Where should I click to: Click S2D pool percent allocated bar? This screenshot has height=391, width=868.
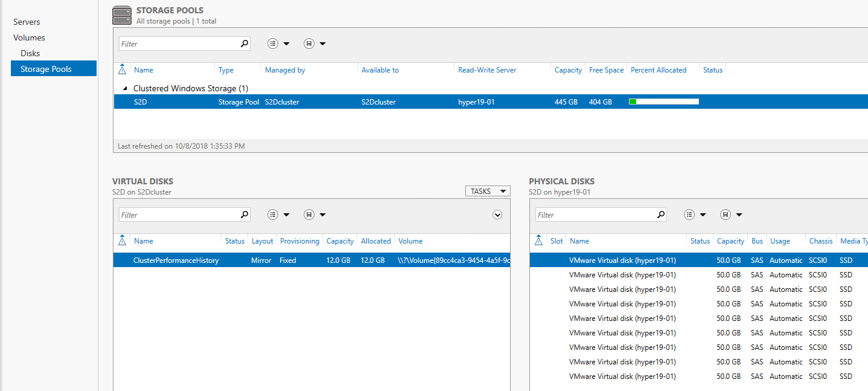[x=663, y=102]
